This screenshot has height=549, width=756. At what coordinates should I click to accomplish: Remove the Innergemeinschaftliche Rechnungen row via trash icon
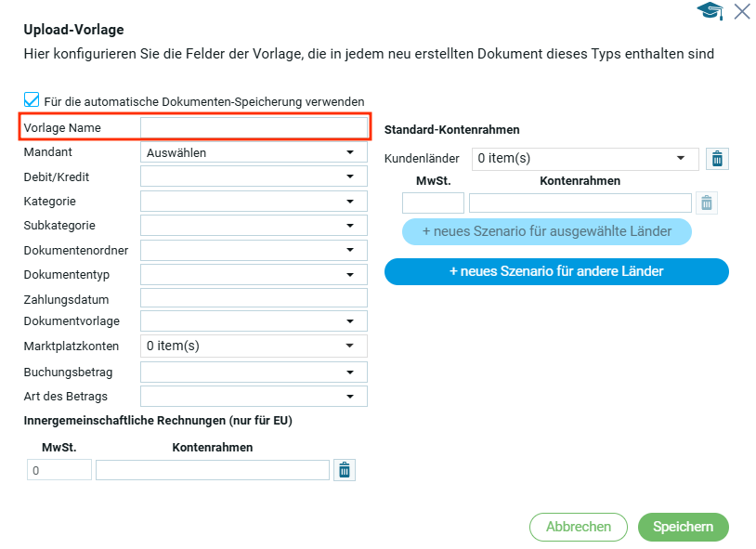tap(345, 470)
